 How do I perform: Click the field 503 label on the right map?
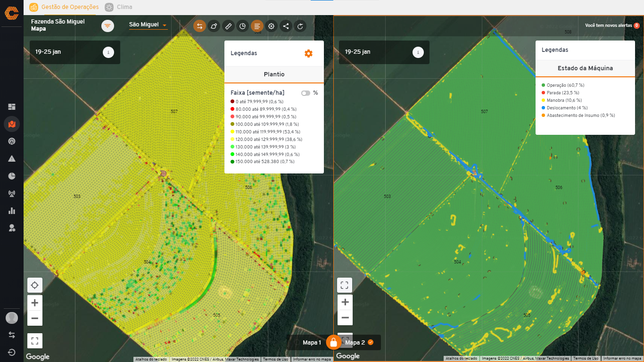387,197
